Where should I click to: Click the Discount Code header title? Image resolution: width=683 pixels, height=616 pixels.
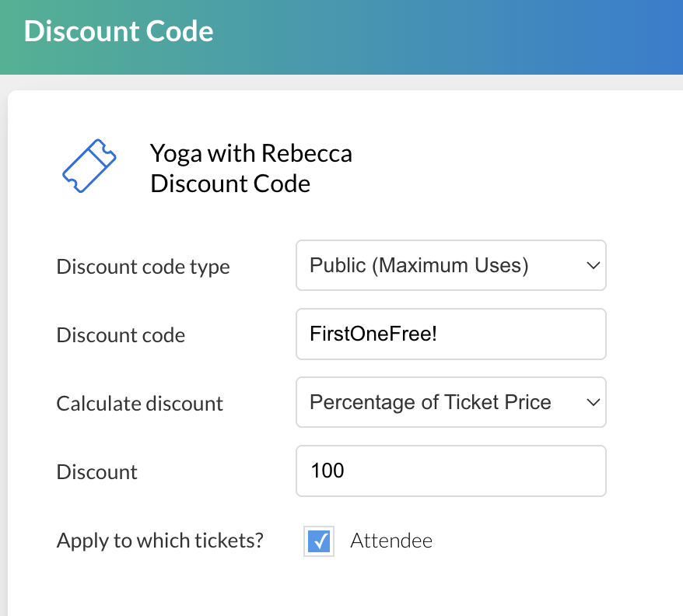[x=118, y=32]
